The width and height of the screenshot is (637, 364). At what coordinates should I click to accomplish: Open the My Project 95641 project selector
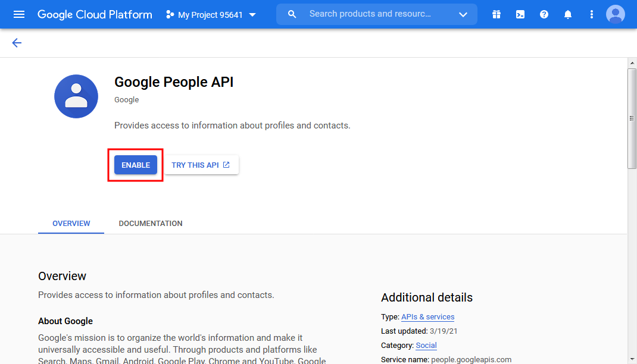[211, 15]
